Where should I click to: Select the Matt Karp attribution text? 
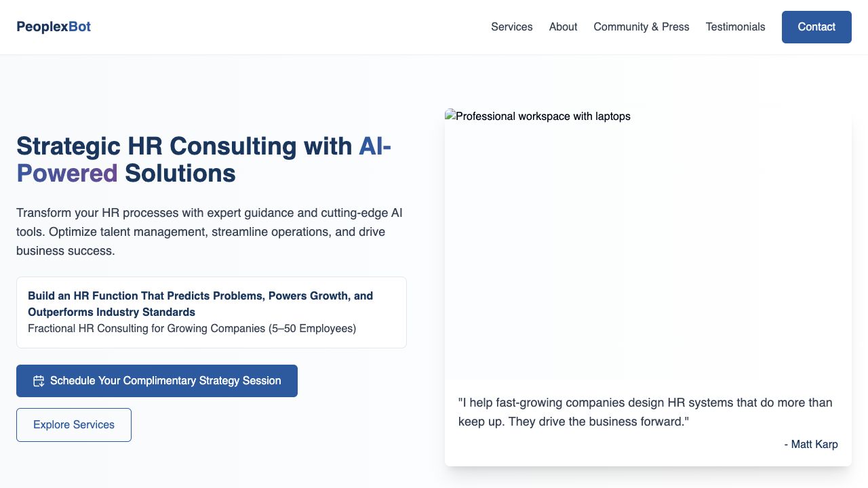tap(811, 445)
